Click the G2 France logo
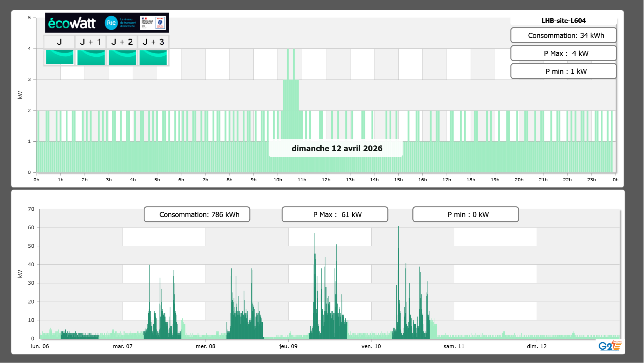 (610, 346)
